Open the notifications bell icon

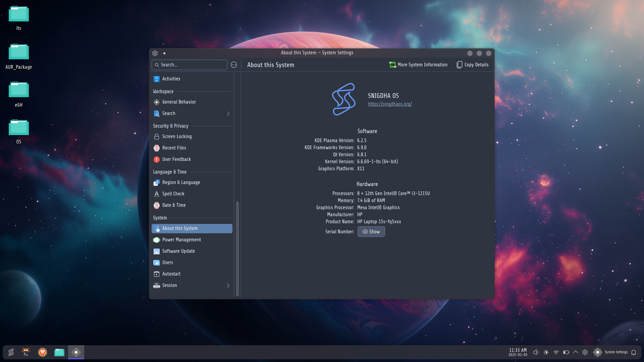click(x=634, y=352)
